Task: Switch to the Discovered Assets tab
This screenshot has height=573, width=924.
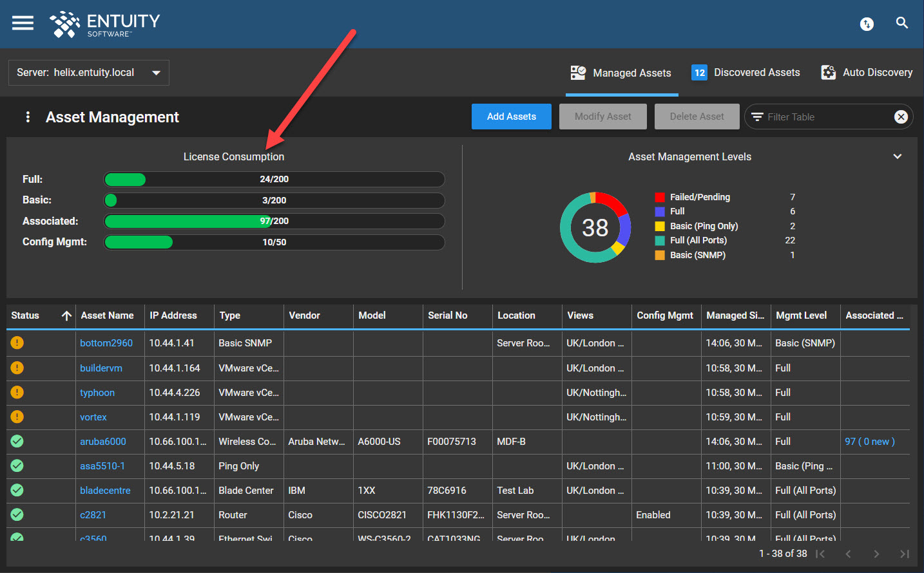Action: pos(746,73)
